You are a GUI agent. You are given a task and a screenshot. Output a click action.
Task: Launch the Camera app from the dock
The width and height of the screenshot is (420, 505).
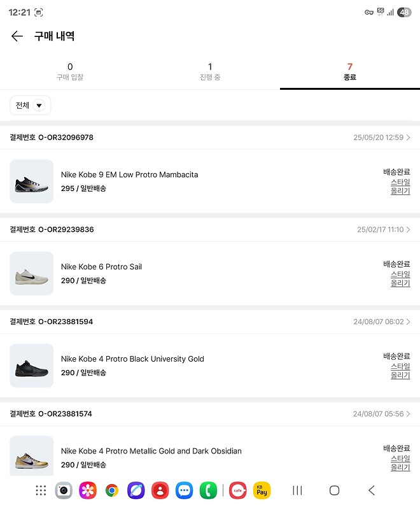click(x=63, y=490)
